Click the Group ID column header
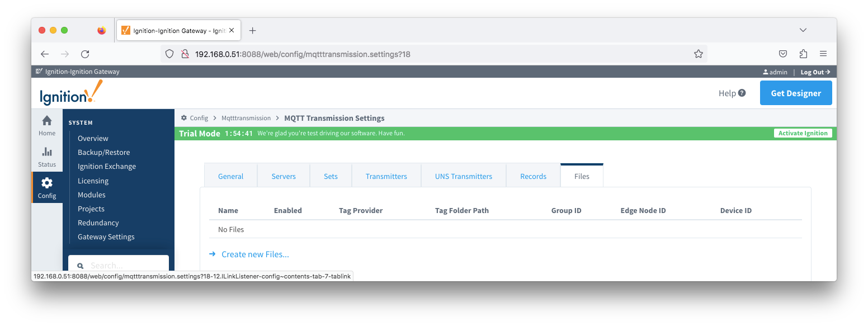 [x=566, y=210]
